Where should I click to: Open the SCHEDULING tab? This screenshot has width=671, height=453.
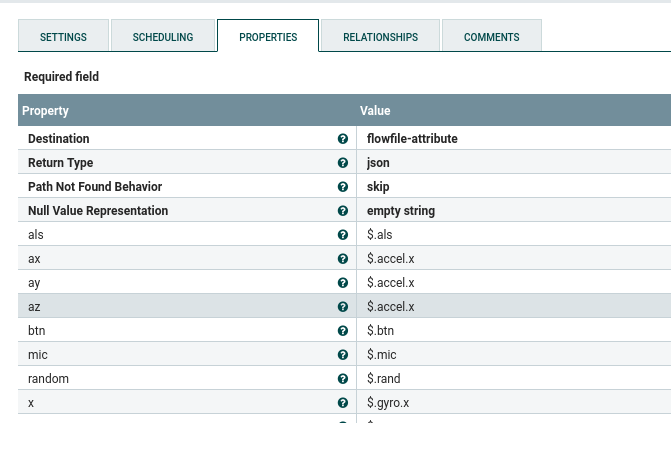tap(163, 36)
